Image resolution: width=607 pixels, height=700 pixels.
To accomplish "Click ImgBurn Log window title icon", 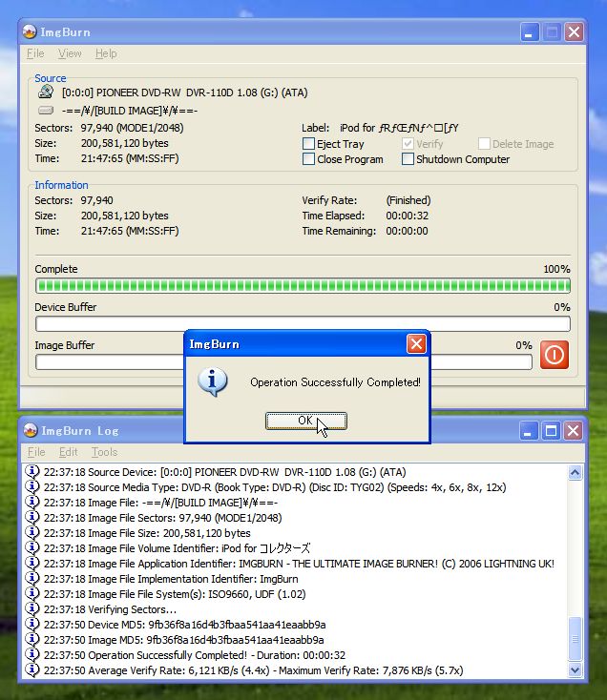I will [x=30, y=430].
